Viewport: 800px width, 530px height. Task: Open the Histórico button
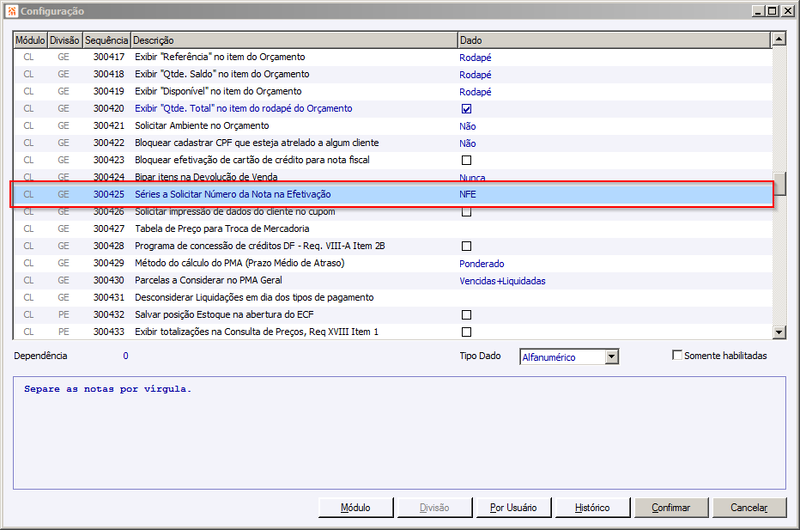pyautogui.click(x=592, y=508)
